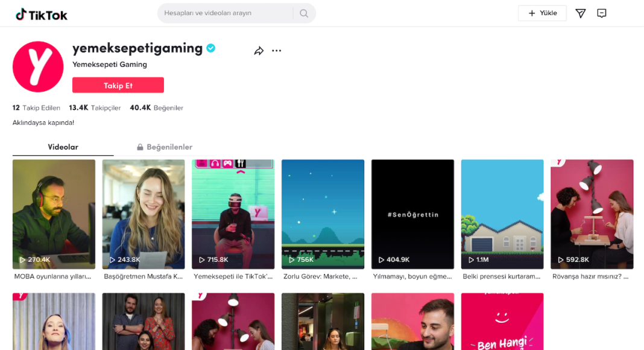Open the Başöğretmen Mustafa K... video thumbnail
Screen dimensions: 644x350
(144, 214)
